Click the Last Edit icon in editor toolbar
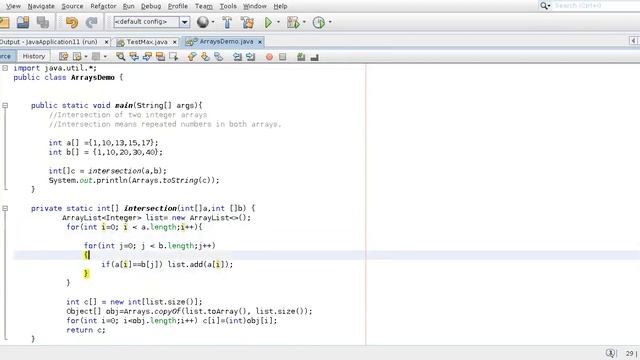The height and width of the screenshot is (360, 640). (x=63, y=57)
